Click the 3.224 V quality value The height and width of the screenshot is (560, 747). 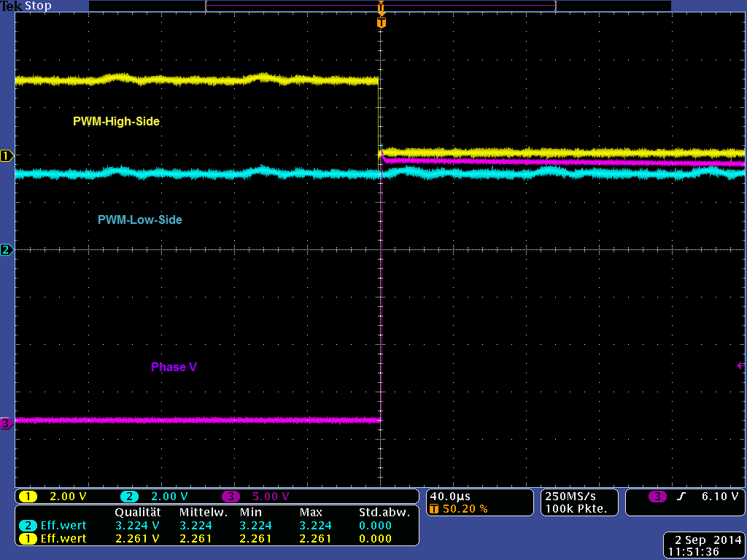click(x=137, y=525)
